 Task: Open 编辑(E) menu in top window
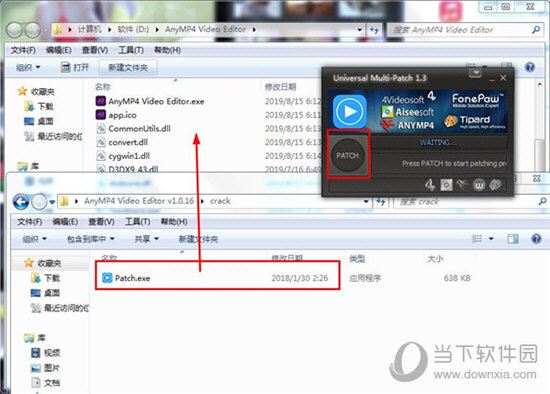point(59,50)
